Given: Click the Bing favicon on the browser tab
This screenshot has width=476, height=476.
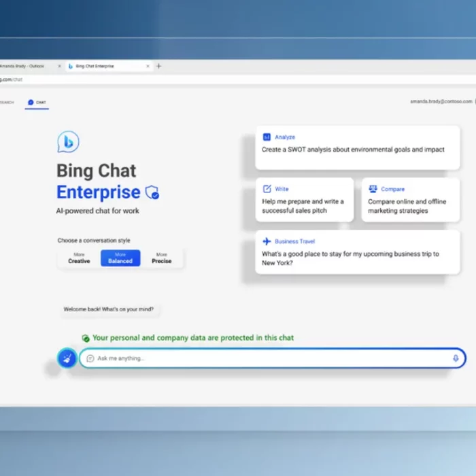Looking at the screenshot, I should point(71,66).
